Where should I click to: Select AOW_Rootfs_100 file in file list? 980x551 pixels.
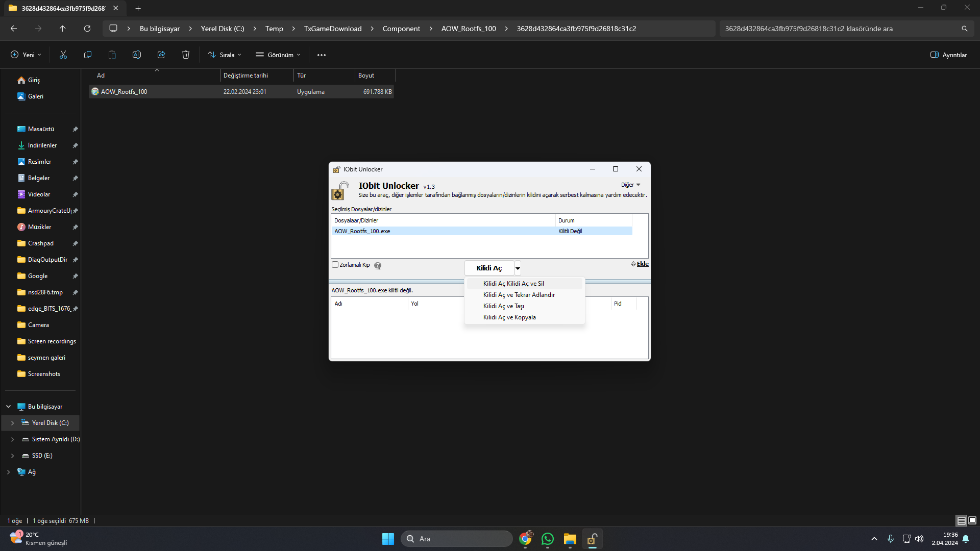124,92
